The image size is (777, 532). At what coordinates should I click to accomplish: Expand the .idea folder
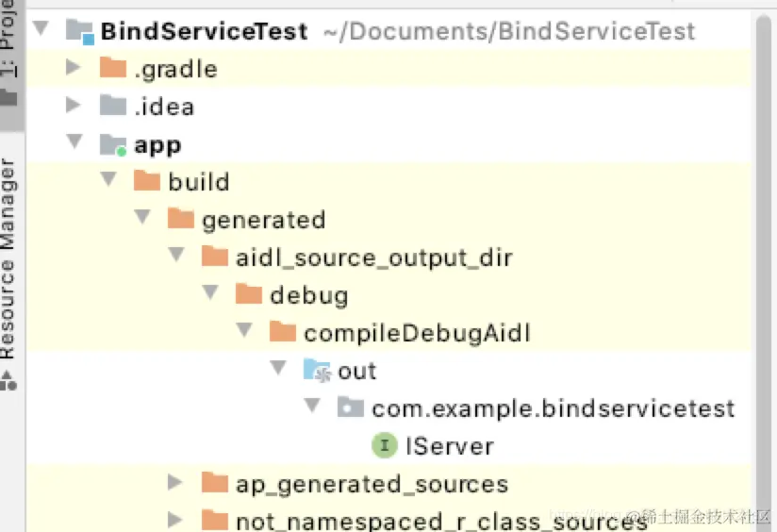(73, 105)
